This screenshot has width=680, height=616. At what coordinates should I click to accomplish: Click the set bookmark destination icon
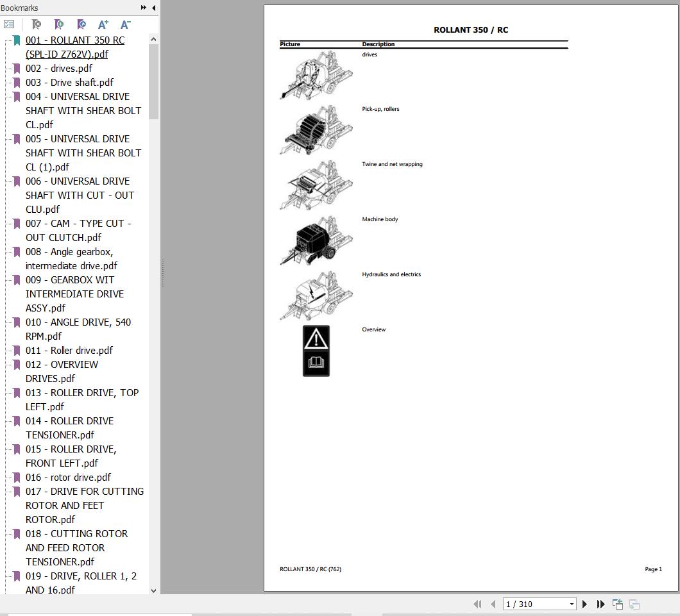point(81,24)
